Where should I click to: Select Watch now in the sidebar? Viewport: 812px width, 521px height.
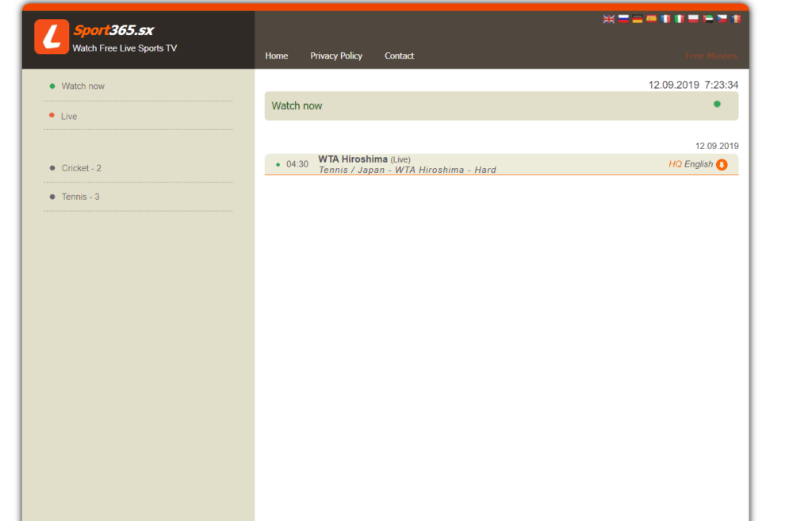[x=82, y=86]
